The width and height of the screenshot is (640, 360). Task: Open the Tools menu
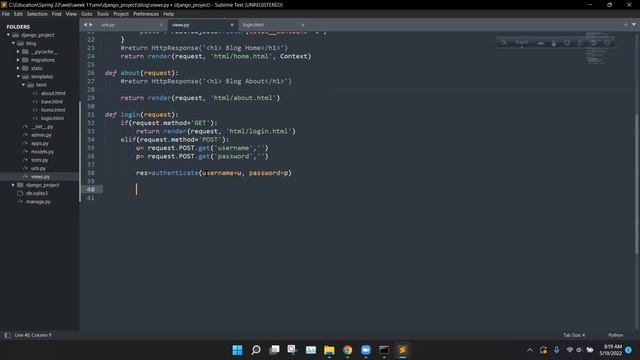tap(103, 14)
